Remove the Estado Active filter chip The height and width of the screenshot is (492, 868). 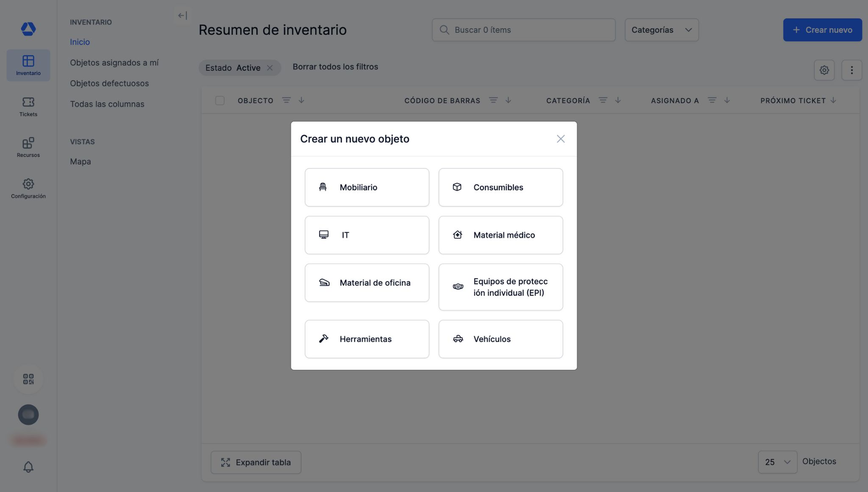[270, 68]
